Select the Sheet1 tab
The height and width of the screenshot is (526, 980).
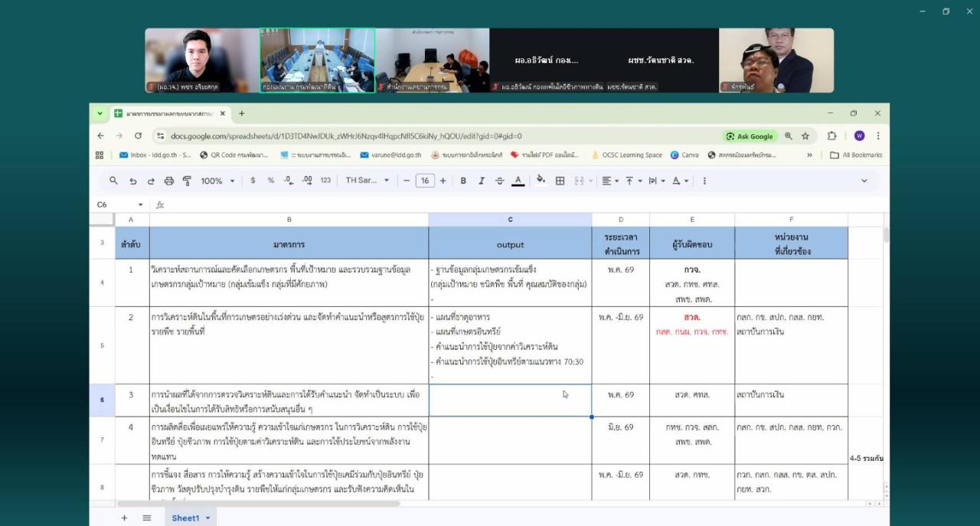coord(185,518)
